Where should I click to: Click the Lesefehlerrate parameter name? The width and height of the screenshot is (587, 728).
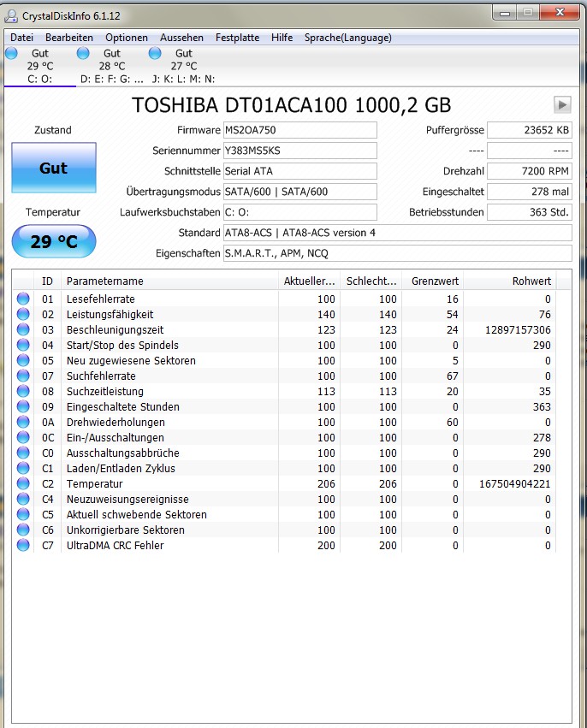click(101, 299)
